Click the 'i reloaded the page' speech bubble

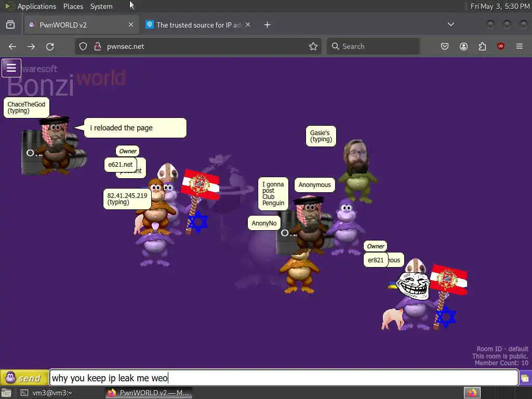135,128
